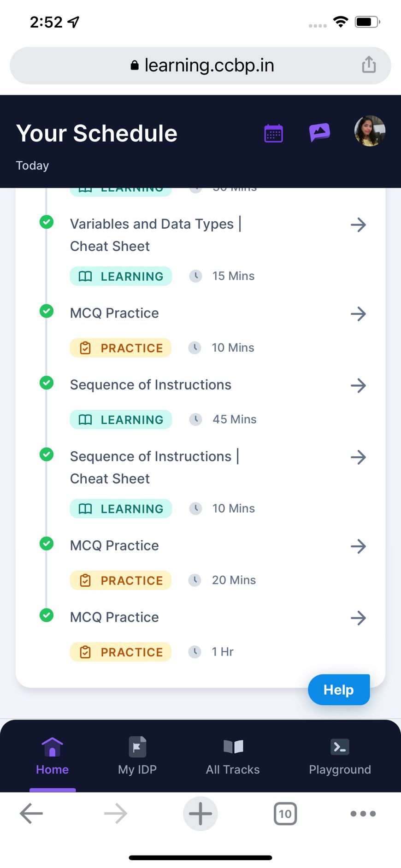Tap the learning.ccbp.in address field
Screen dimensions: 401x868
[200, 65]
